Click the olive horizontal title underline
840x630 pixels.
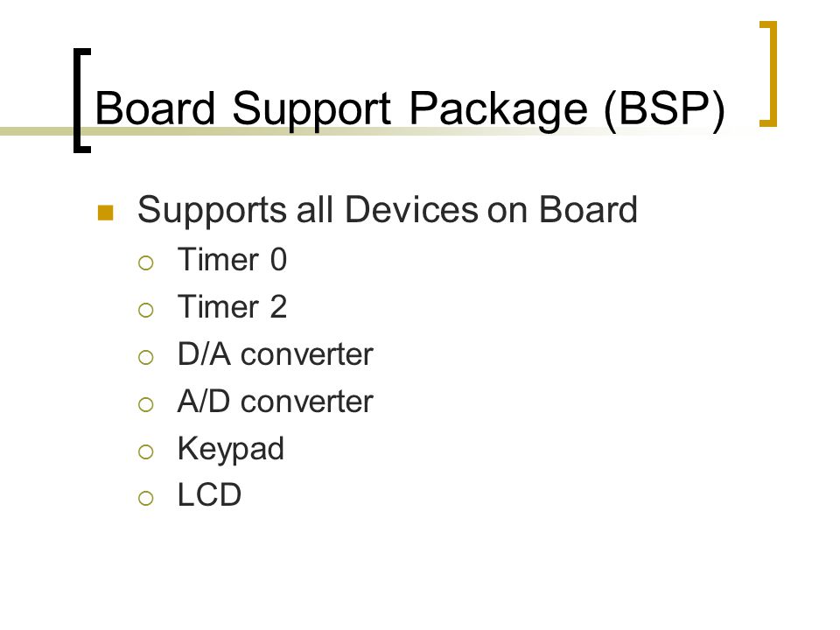(x=375, y=130)
